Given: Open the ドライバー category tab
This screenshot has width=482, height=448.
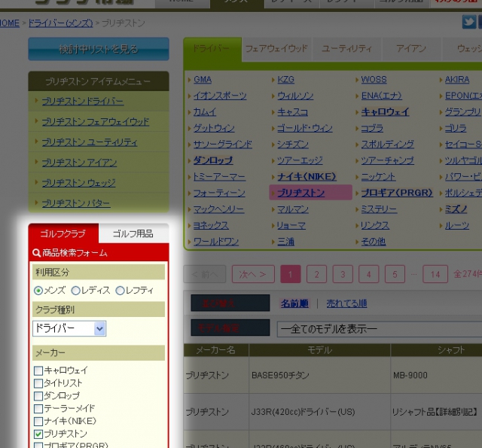Looking at the screenshot, I should [x=212, y=49].
